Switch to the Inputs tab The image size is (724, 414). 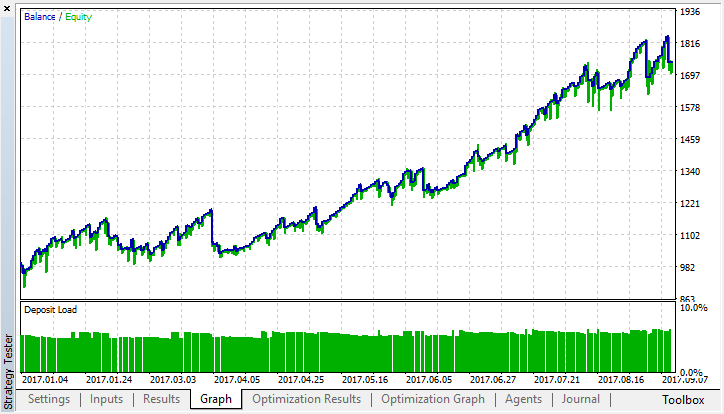[106, 399]
